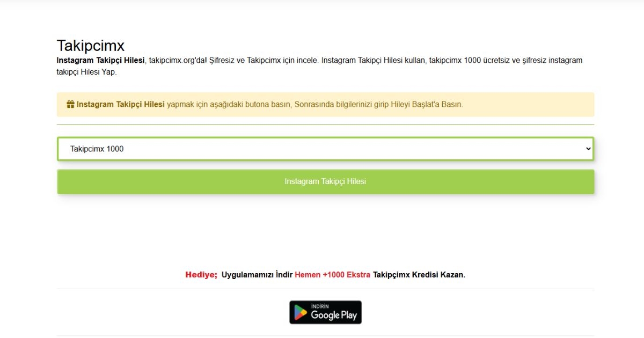Image resolution: width=644 pixels, height=338 pixels.
Task: Click the red Hemen +1000 Ekstra text
Action: point(333,274)
